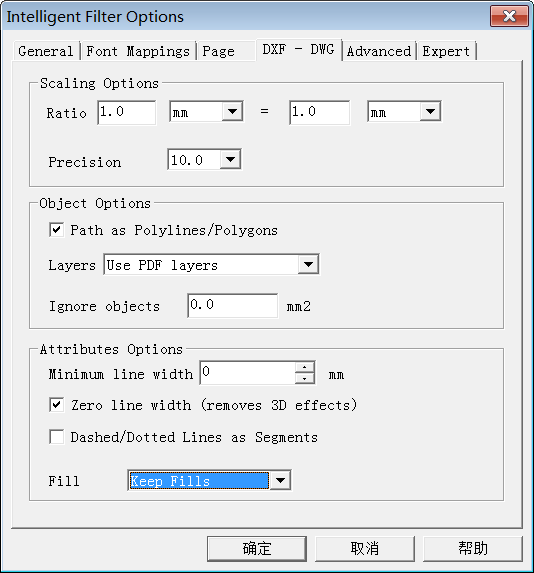This screenshot has width=534, height=573.
Task: Click the first Ratio value field
Action: pos(126,113)
